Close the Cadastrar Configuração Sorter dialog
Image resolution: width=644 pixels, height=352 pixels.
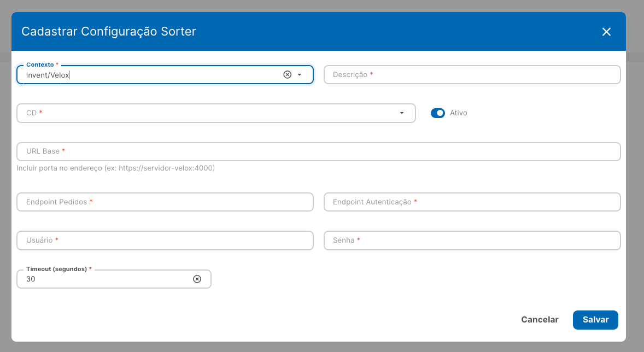(x=606, y=32)
